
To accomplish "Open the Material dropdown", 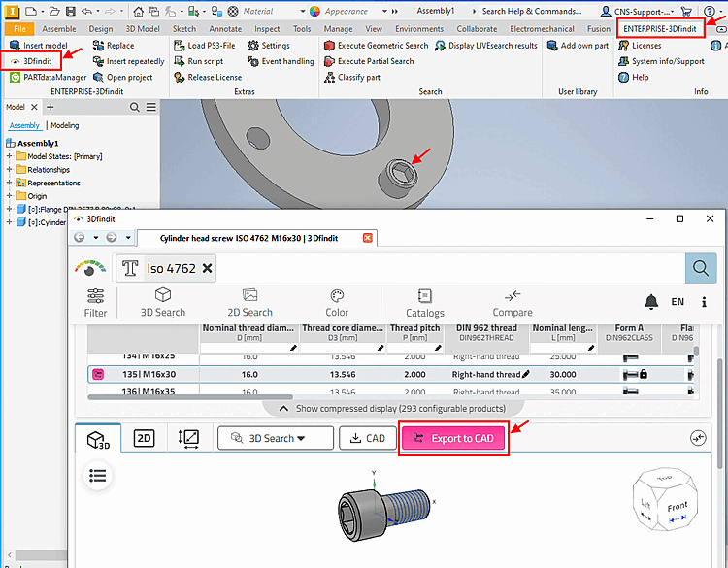I will pos(302,11).
